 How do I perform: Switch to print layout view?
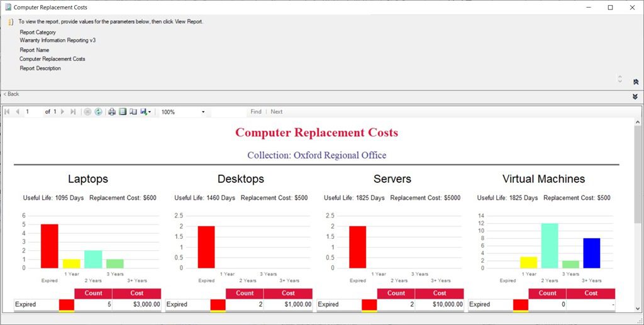pyautogui.click(x=123, y=112)
